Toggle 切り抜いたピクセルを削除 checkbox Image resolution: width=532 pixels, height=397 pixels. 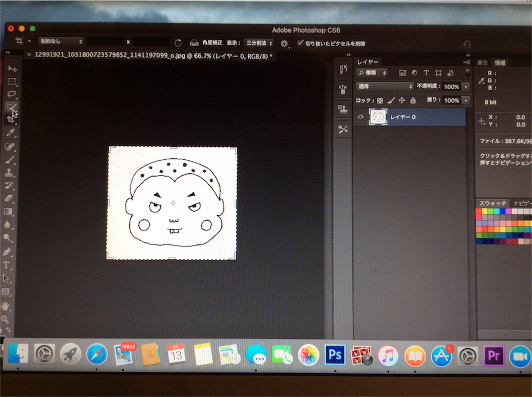300,43
